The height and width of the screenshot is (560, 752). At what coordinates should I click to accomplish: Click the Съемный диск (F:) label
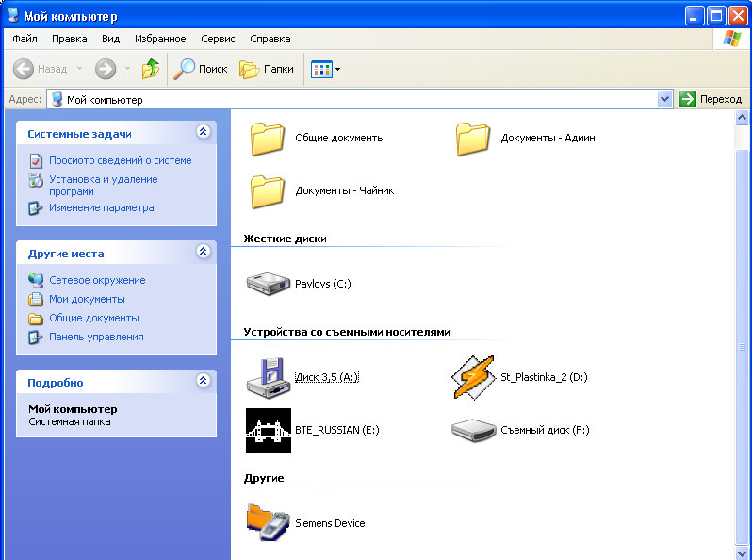coord(545,430)
